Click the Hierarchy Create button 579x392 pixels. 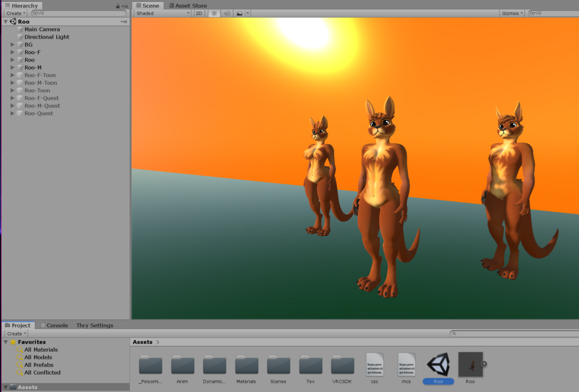coord(16,13)
